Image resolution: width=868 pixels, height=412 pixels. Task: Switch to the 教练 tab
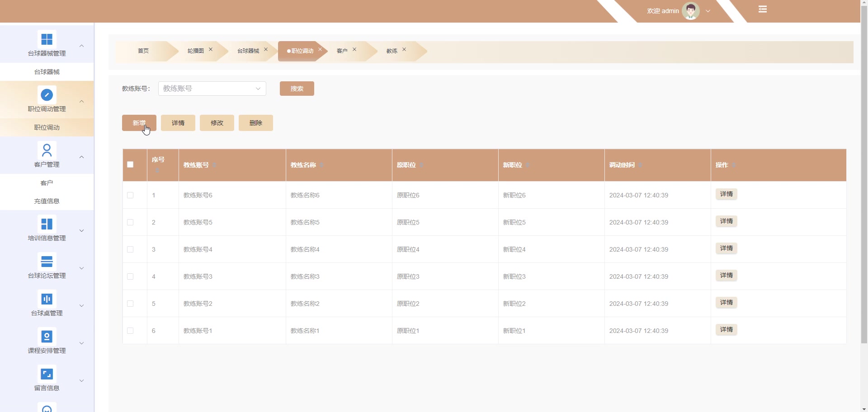point(392,51)
